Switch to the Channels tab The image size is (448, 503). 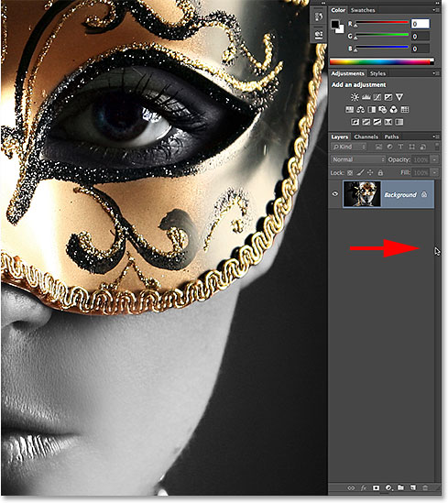click(366, 137)
